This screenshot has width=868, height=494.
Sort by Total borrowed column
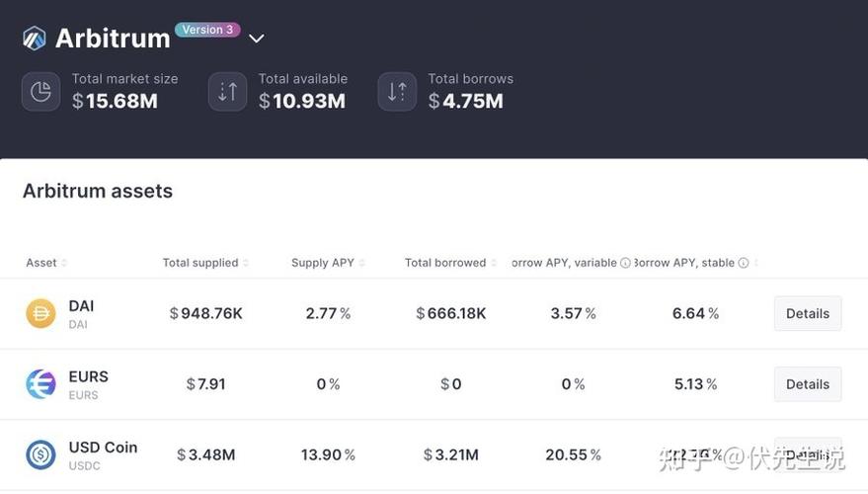(450, 263)
